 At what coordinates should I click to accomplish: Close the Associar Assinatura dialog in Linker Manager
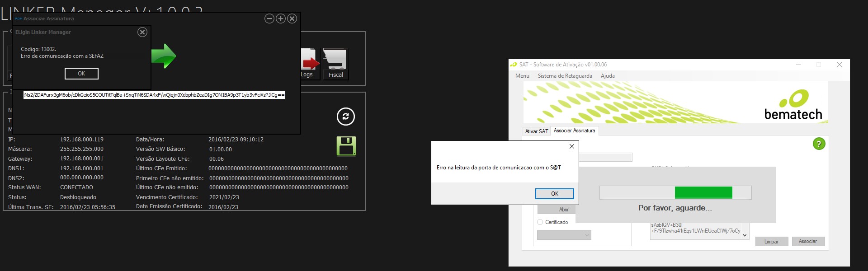pos(292,19)
